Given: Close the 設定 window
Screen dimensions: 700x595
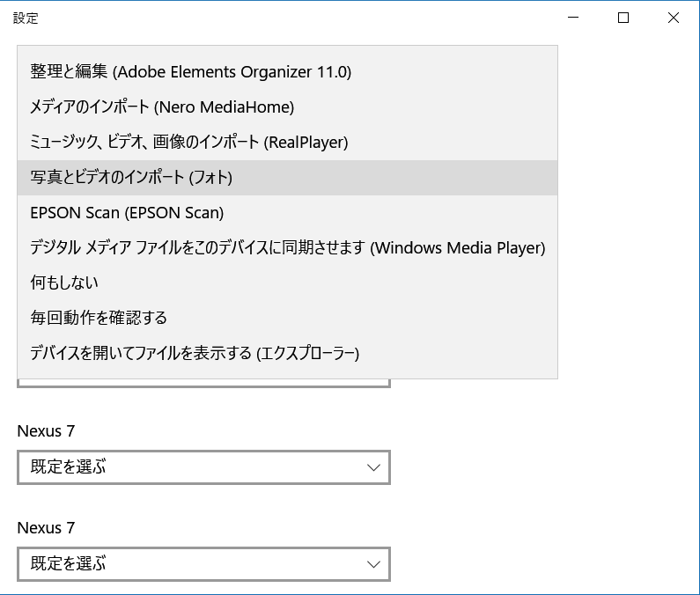Looking at the screenshot, I should tap(674, 18).
